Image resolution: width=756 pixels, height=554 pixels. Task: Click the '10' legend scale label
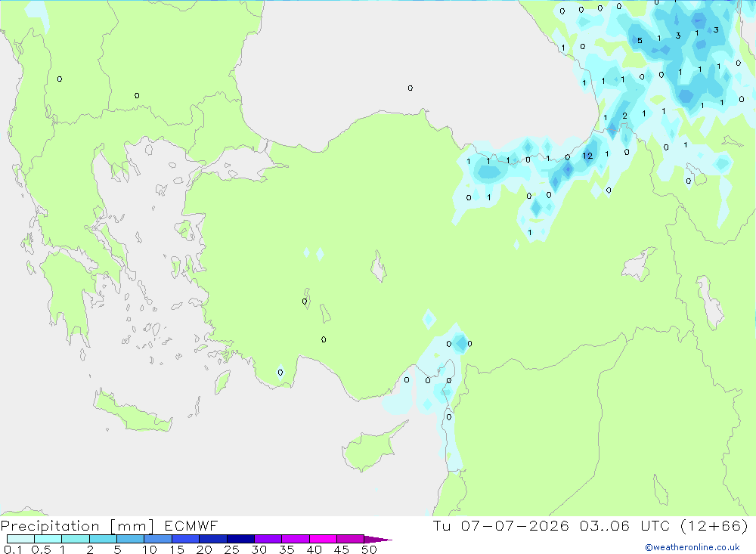150,549
